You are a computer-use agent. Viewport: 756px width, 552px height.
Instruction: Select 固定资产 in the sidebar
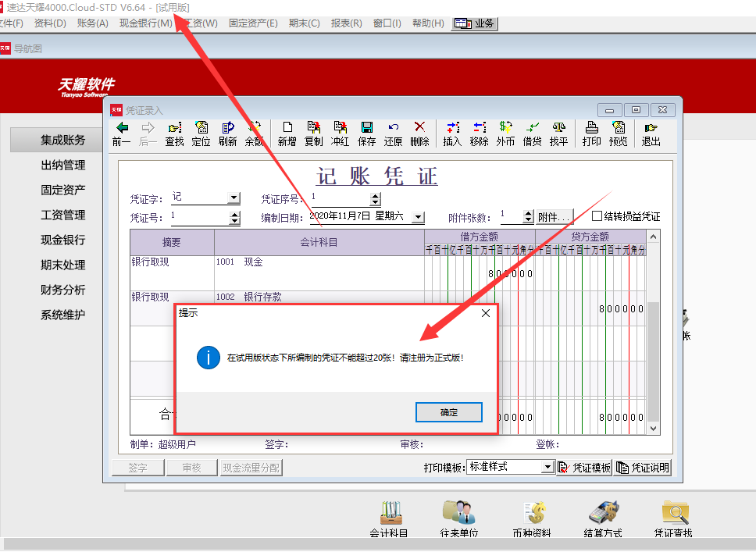[x=62, y=190]
